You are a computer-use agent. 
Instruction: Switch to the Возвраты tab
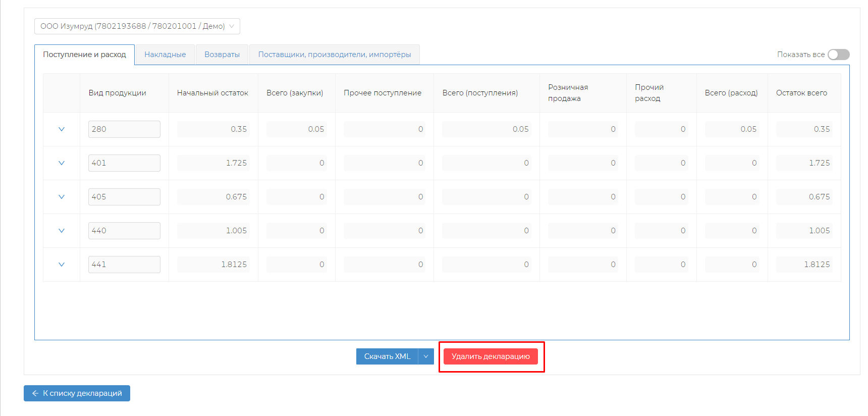tap(222, 55)
